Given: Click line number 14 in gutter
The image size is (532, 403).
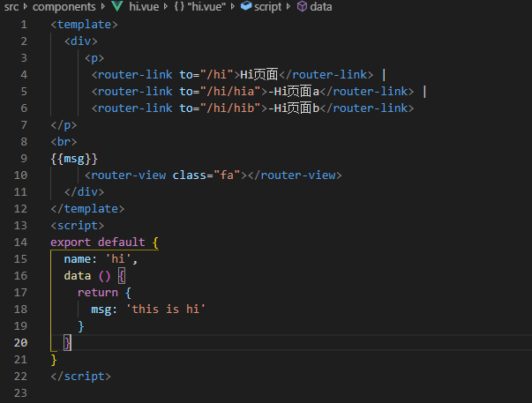Looking at the screenshot, I should pyautogui.click(x=20, y=243).
